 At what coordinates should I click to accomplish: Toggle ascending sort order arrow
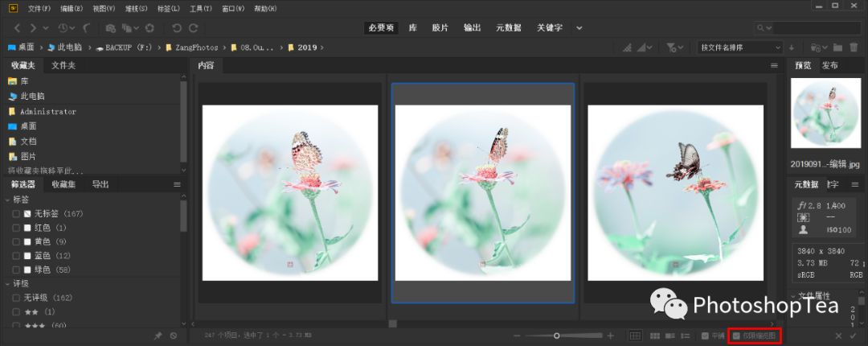tap(792, 47)
